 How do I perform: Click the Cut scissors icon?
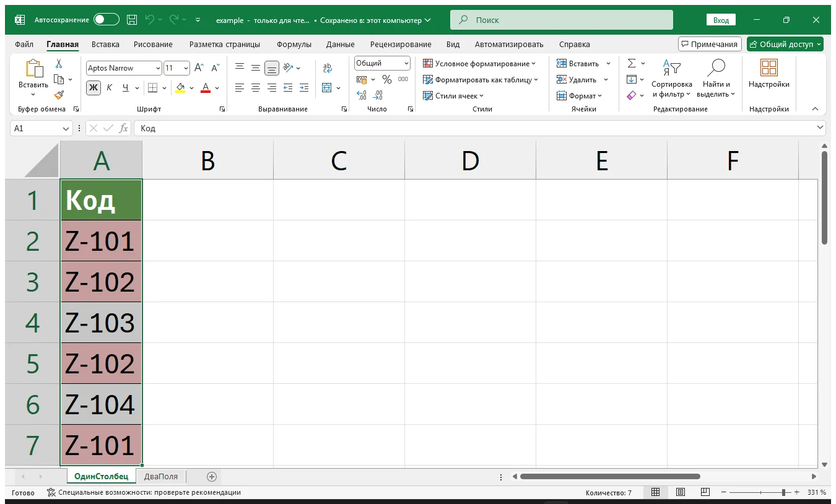tap(59, 64)
